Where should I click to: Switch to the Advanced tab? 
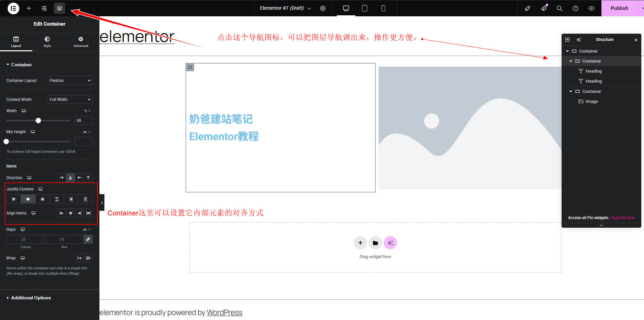[x=81, y=42]
